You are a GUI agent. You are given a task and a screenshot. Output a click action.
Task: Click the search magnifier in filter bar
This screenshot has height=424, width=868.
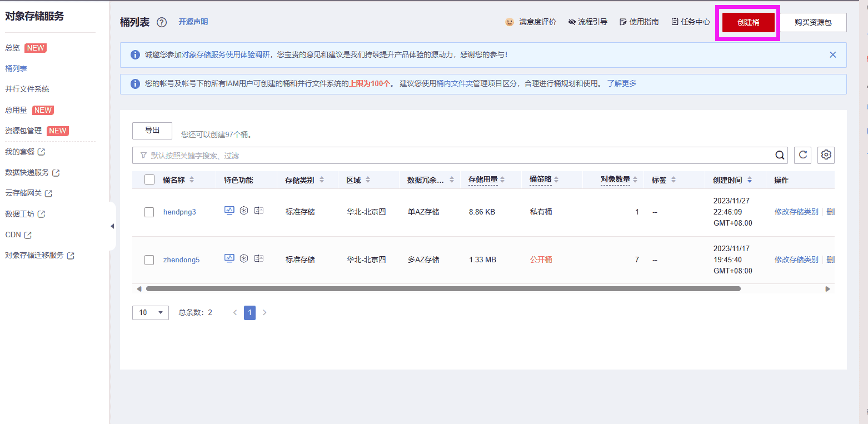[780, 155]
